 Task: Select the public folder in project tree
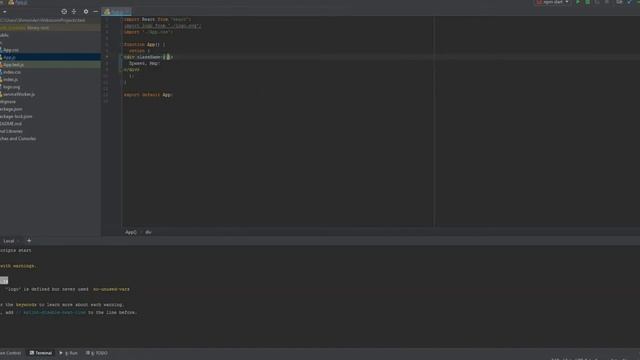pyautogui.click(x=4, y=36)
